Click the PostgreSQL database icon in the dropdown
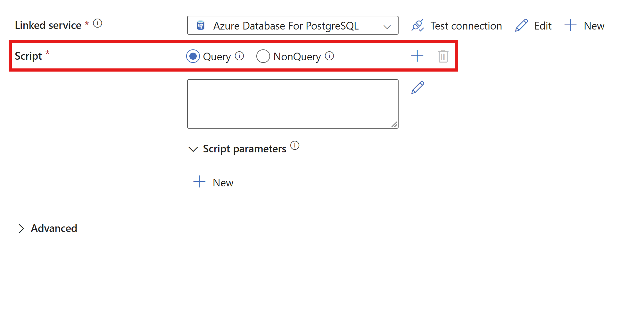Screen dimensions: 644x315 pos(201,25)
